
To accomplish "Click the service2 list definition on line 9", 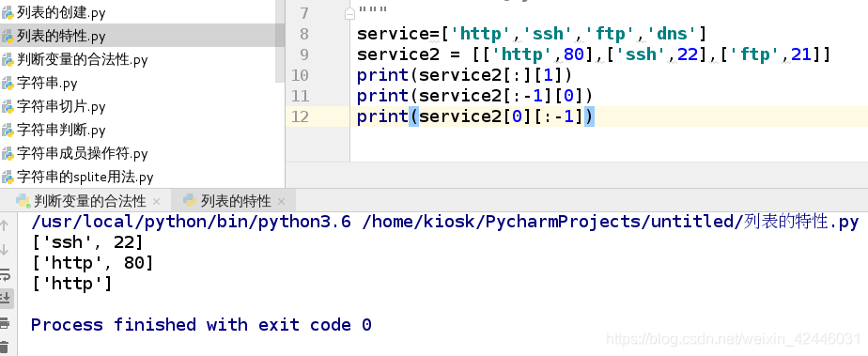I will [x=594, y=54].
